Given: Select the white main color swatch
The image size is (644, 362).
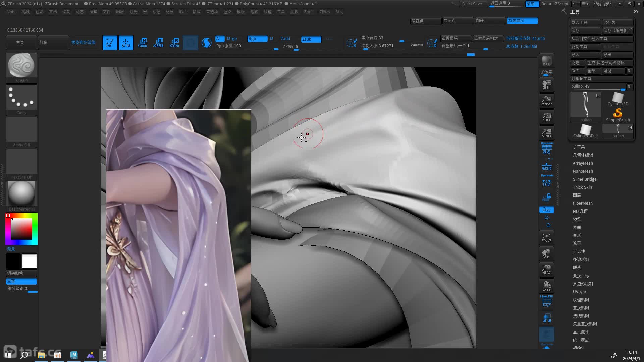Looking at the screenshot, I should pyautogui.click(x=30, y=261).
